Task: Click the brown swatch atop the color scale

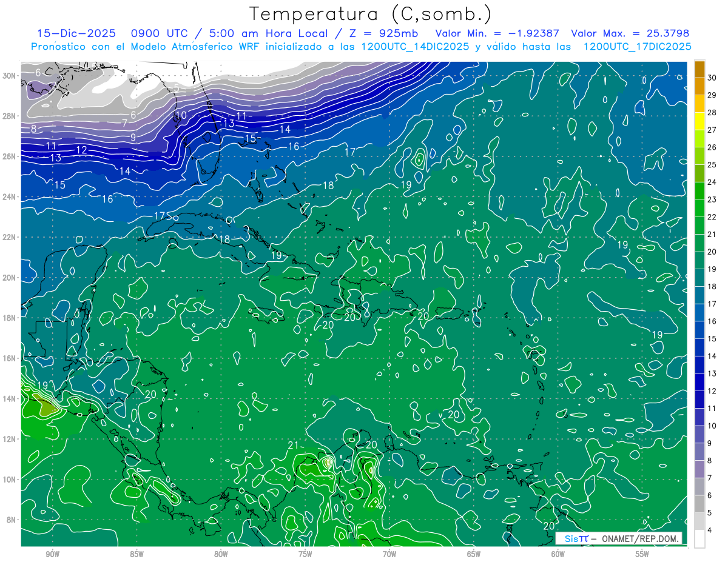Action: [x=699, y=69]
